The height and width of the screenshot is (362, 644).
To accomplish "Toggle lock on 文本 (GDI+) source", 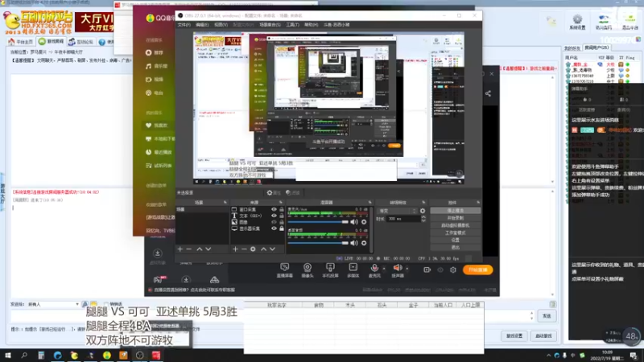I will (x=281, y=216).
